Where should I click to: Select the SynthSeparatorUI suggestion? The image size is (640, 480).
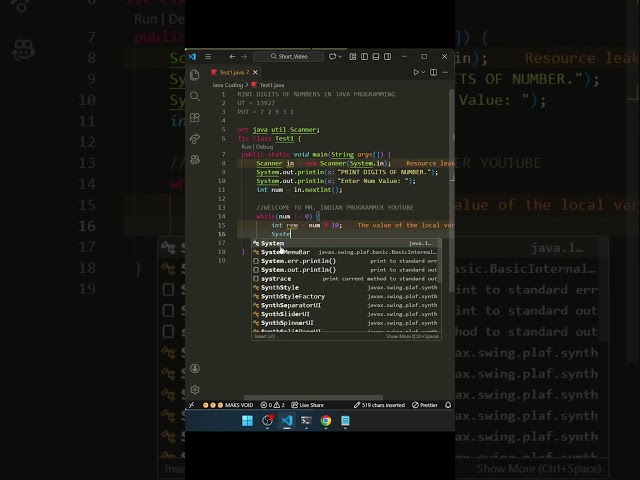point(346,305)
